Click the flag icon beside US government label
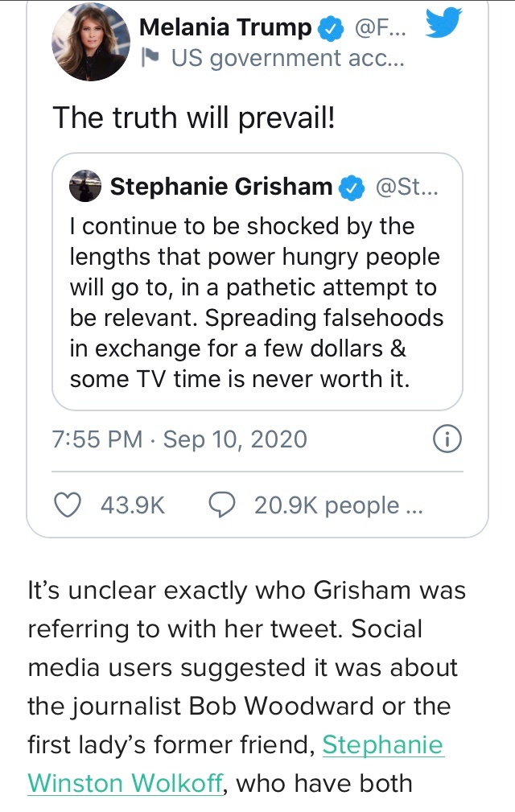Screen dimensions: 515x812 [x=150, y=58]
